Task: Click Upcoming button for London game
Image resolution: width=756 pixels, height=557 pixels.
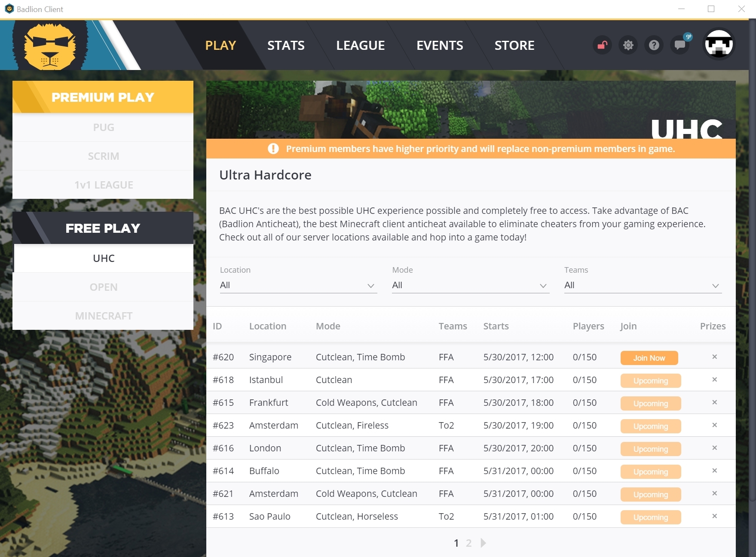Action: [651, 449]
